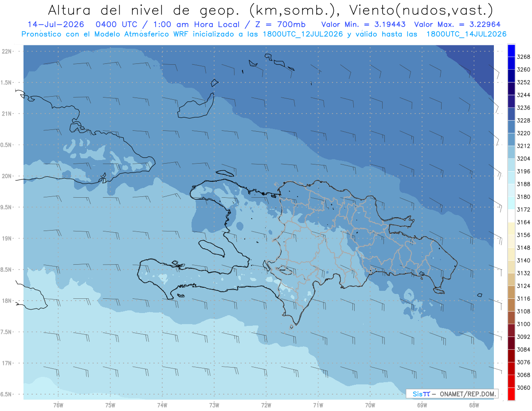Click the valid-until time '1800UTC_14JUL2026'
The height and width of the screenshot is (411, 532).
click(466, 34)
